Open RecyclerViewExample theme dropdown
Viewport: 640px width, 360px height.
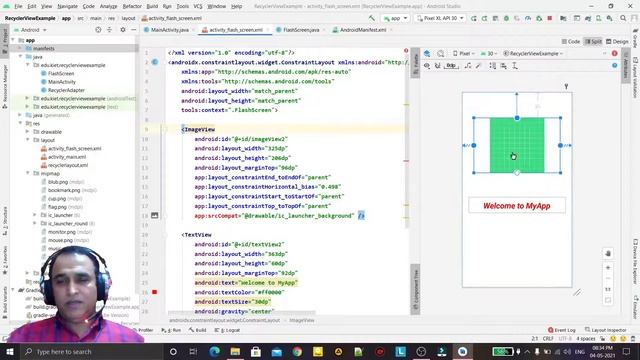pos(533,53)
